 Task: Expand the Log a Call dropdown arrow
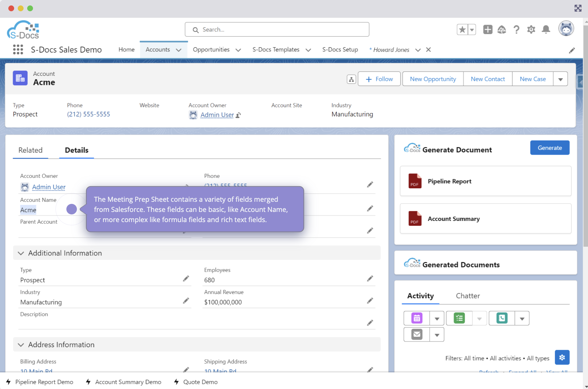click(x=522, y=319)
